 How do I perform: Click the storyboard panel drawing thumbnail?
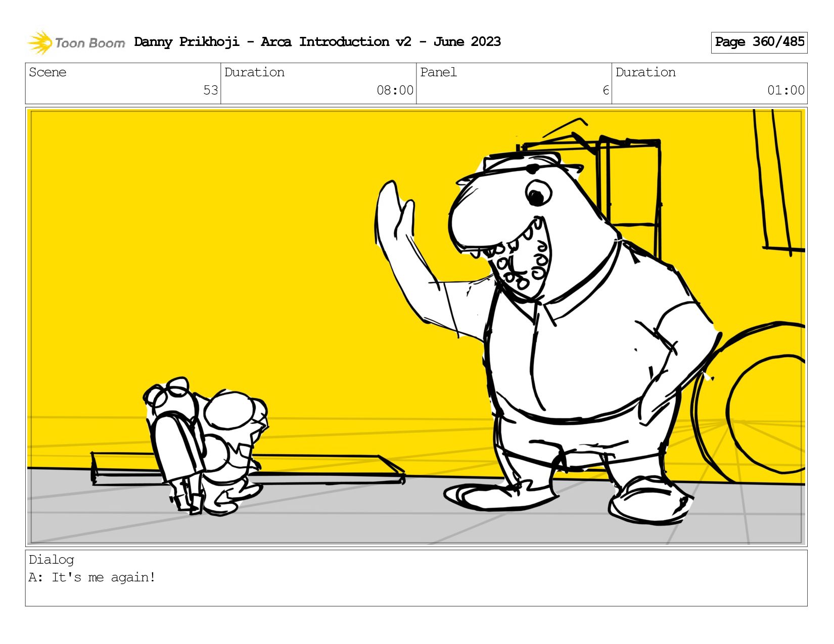point(416,327)
